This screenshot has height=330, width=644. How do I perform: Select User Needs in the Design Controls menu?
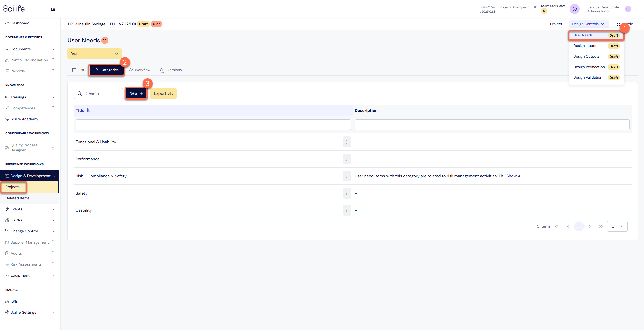(596, 35)
